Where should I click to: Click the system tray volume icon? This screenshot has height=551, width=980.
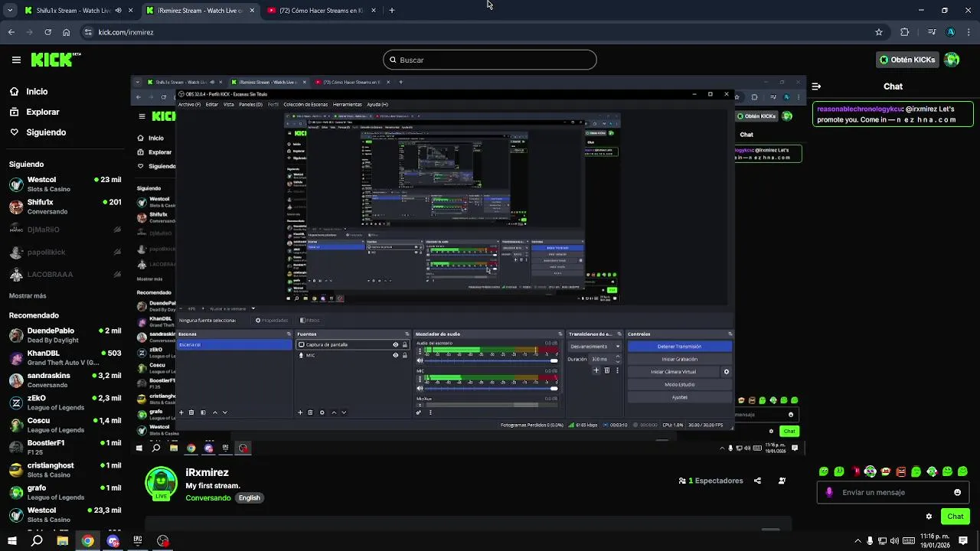895,541
